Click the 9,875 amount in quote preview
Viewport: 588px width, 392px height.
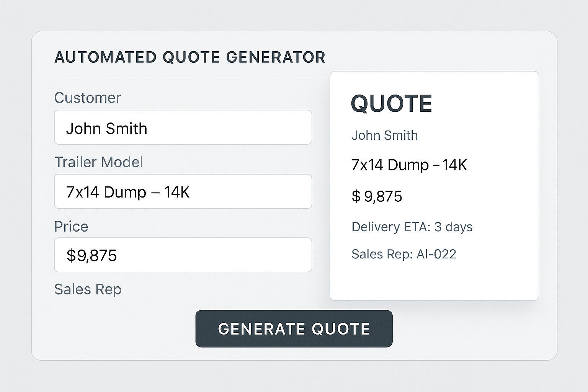point(383,196)
